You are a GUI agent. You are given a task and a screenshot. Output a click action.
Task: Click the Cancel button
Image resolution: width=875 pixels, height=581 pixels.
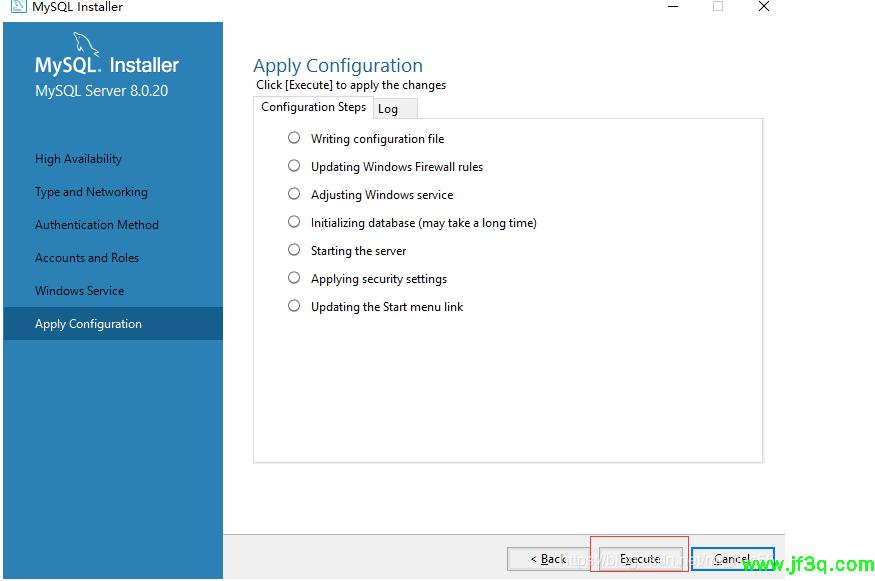click(x=732, y=559)
